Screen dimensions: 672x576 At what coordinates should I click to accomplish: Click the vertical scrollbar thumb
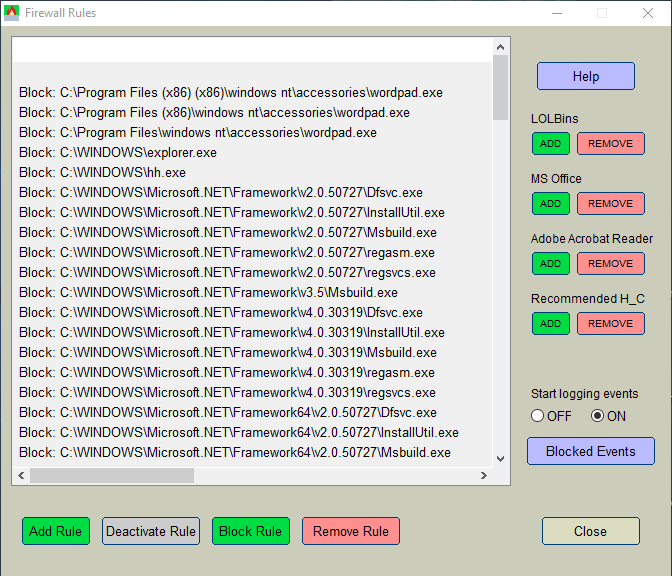500,87
